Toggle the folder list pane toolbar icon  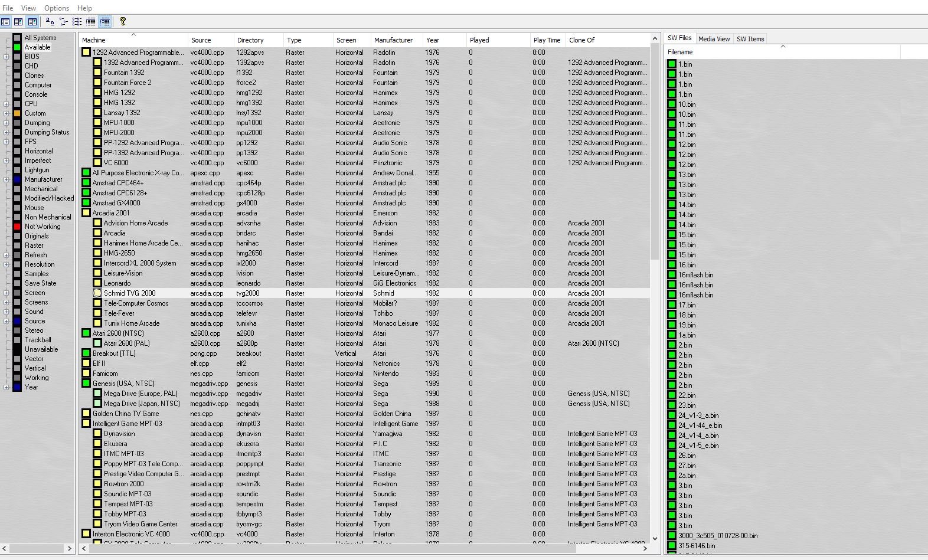point(5,22)
